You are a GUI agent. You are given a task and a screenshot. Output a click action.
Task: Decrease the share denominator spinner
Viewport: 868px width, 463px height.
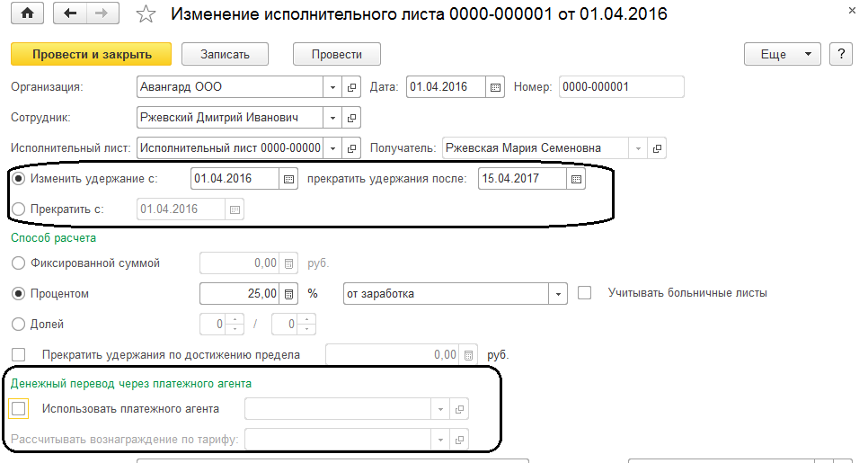coord(306,329)
